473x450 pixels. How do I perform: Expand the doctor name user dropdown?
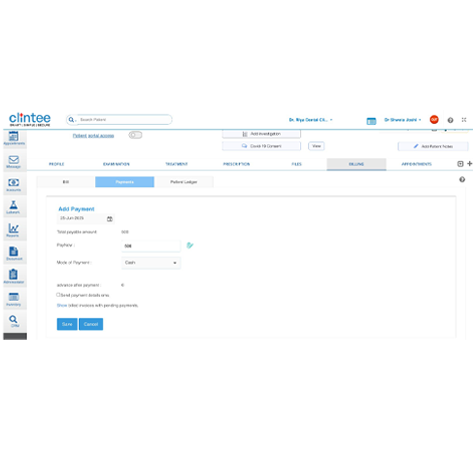403,120
